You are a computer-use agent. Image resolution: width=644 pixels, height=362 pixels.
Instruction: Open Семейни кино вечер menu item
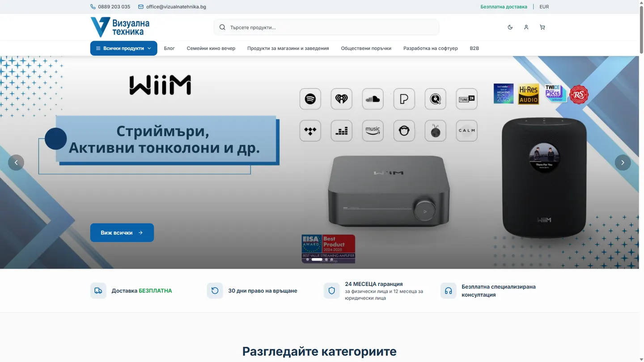pyautogui.click(x=211, y=48)
